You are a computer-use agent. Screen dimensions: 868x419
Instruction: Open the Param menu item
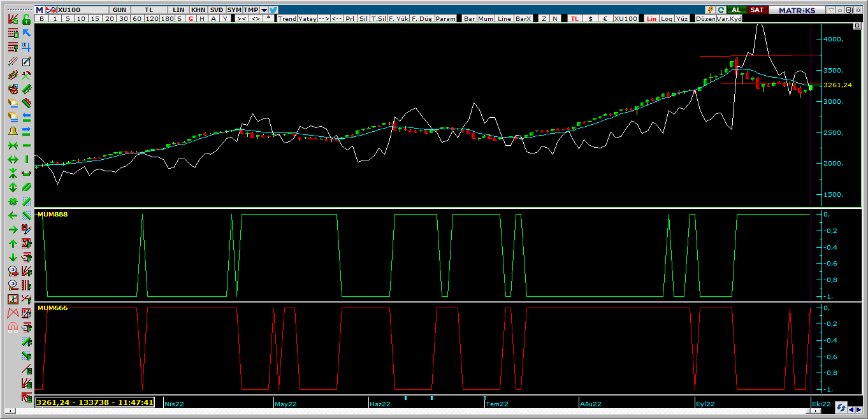(x=445, y=19)
